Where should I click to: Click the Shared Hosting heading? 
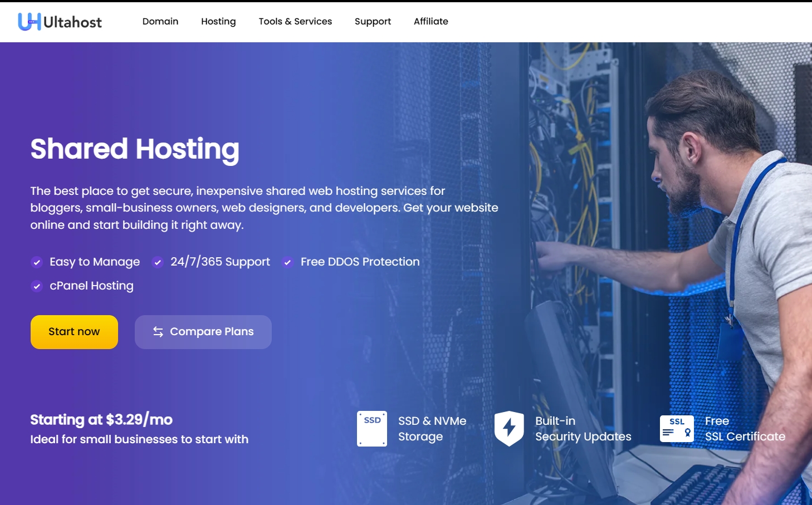click(135, 149)
